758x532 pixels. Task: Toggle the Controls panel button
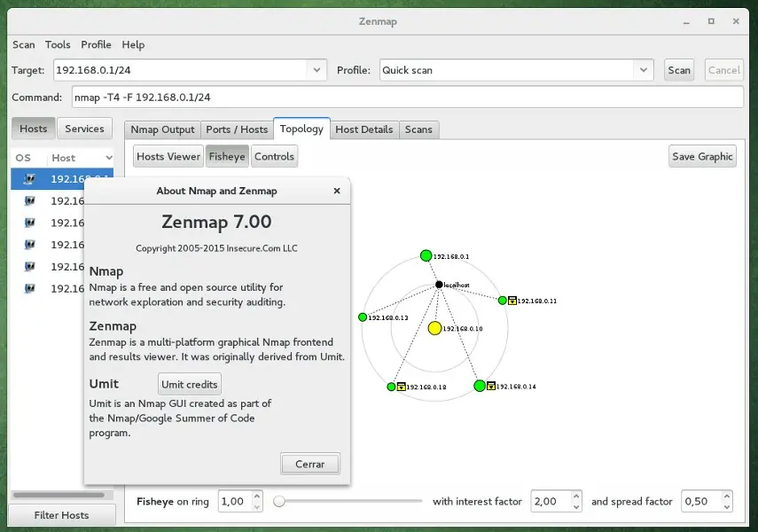tap(274, 156)
